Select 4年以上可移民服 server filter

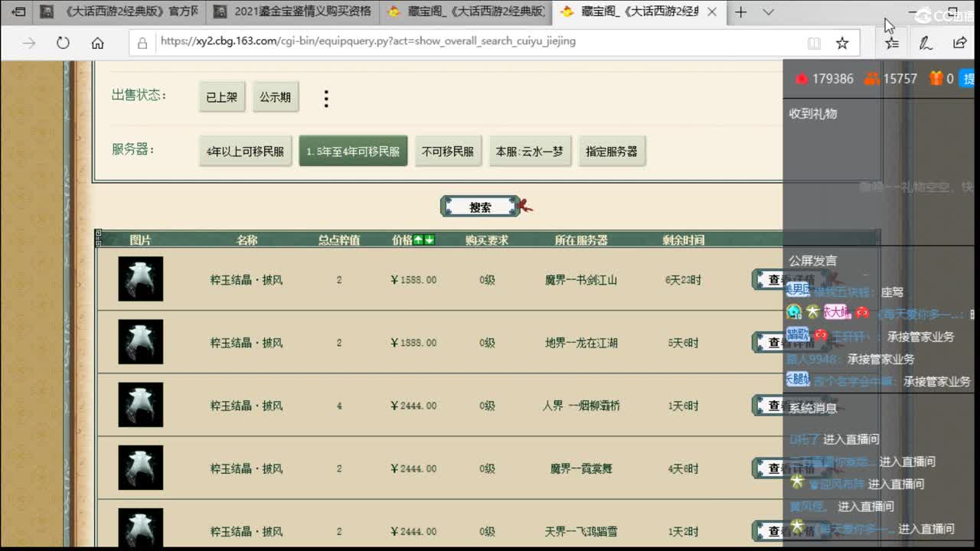(x=245, y=152)
